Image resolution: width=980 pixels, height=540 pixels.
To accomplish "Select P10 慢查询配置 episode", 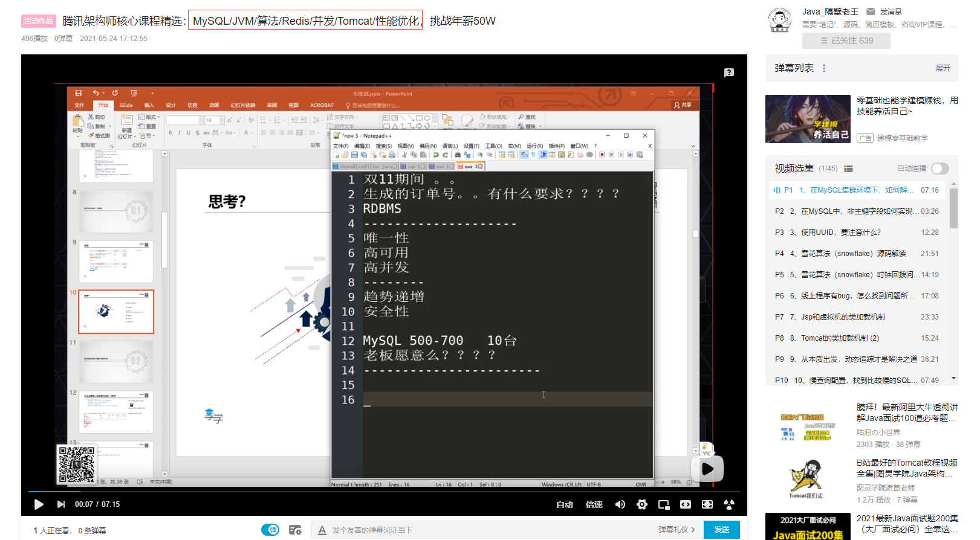I will tap(856, 381).
